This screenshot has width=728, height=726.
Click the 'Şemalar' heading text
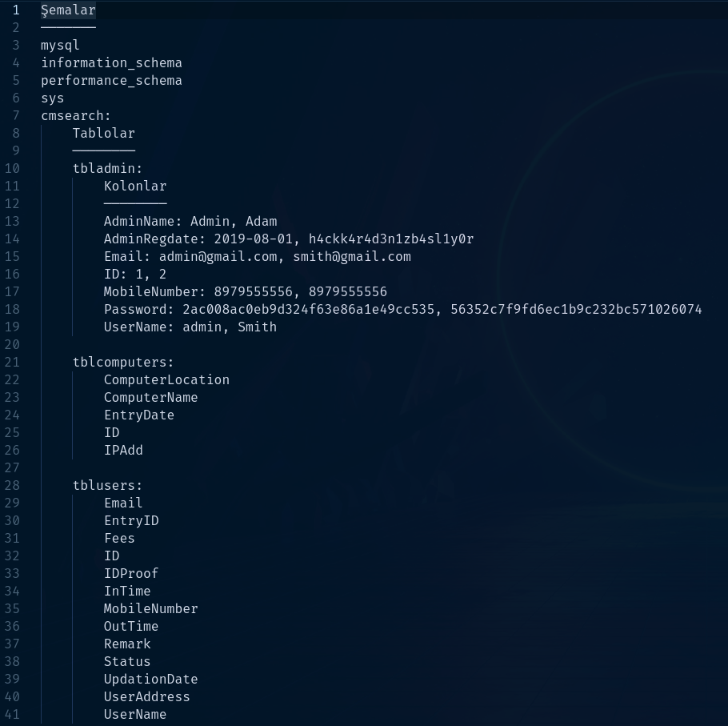tap(68, 10)
